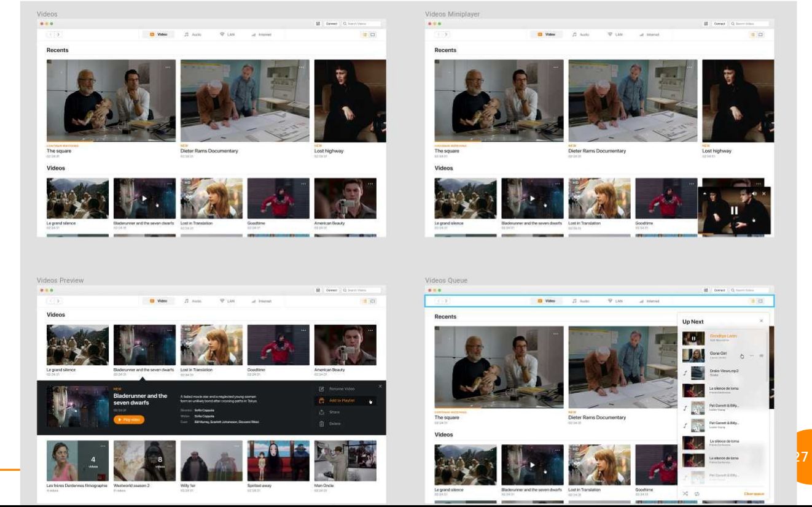The width and height of the screenshot is (812, 507).
Task: Open more options on American Beauty, Videos Preview
Action: tap(370, 331)
